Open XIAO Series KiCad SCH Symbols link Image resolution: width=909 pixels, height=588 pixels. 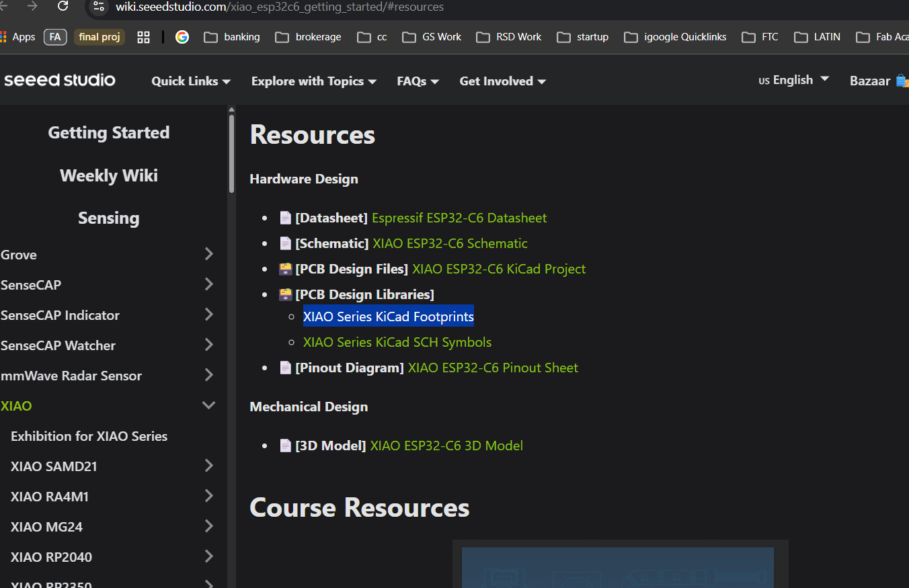tap(397, 342)
